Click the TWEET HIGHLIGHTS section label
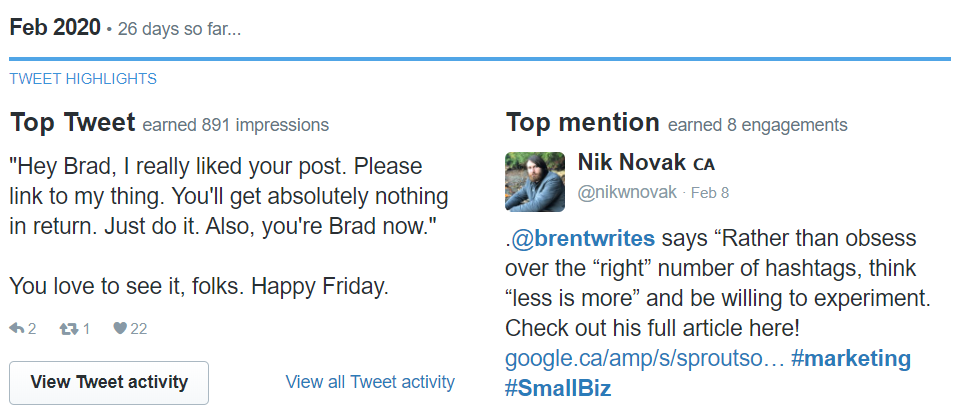This screenshot has height=418, width=960. point(83,79)
